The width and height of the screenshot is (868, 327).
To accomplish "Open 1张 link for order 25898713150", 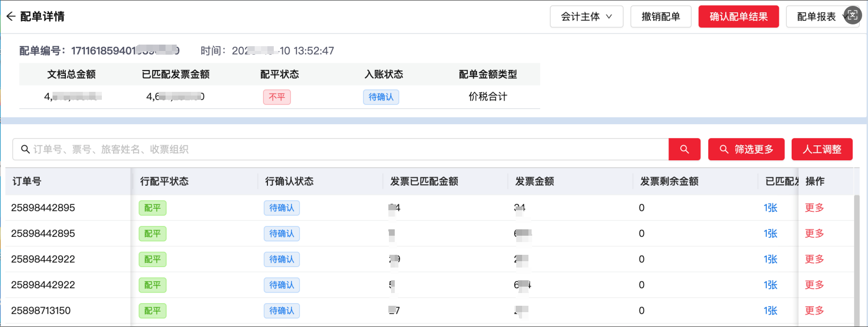I will [770, 311].
